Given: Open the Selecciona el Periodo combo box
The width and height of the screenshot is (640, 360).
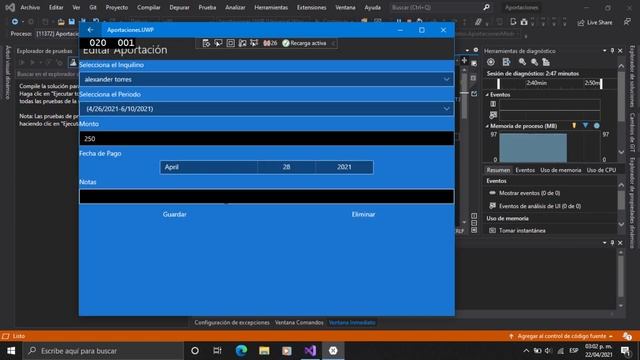Looking at the screenshot, I should click(x=267, y=109).
